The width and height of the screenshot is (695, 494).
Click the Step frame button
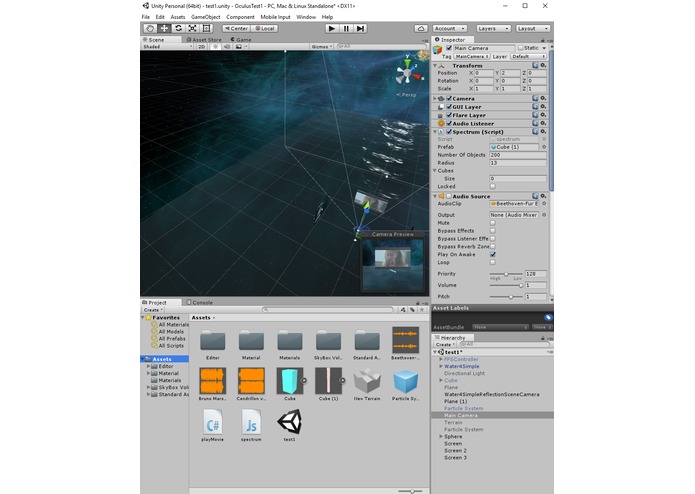(360, 28)
